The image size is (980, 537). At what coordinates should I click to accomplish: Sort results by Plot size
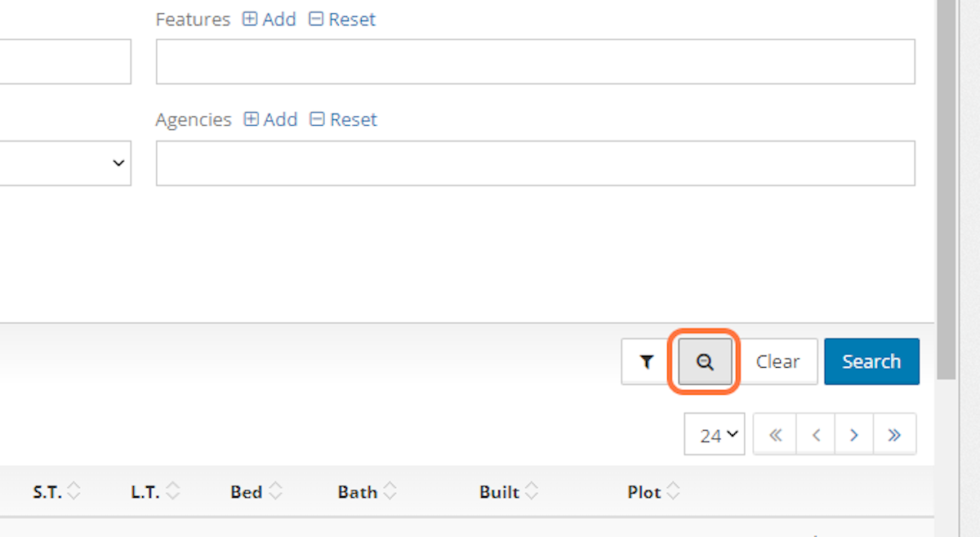(653, 491)
